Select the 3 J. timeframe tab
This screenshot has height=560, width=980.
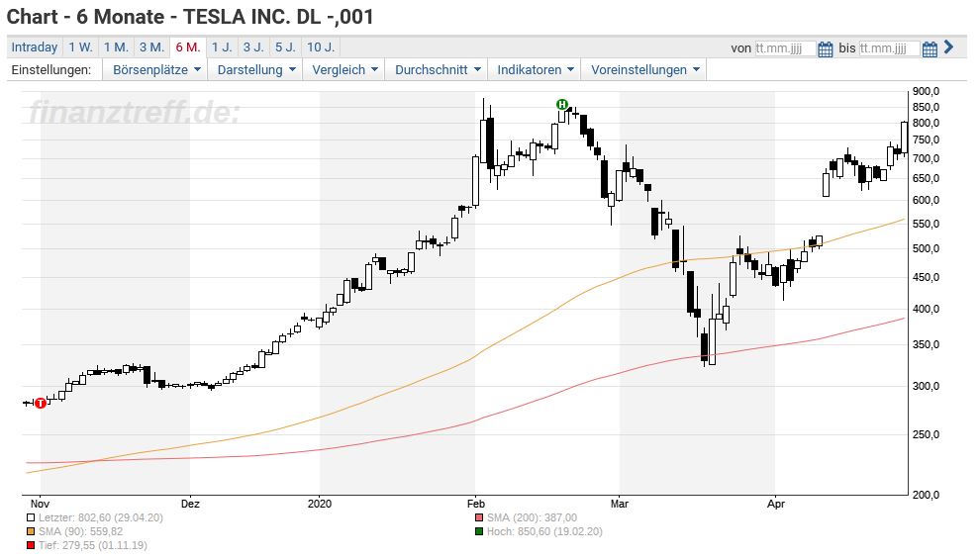[253, 47]
